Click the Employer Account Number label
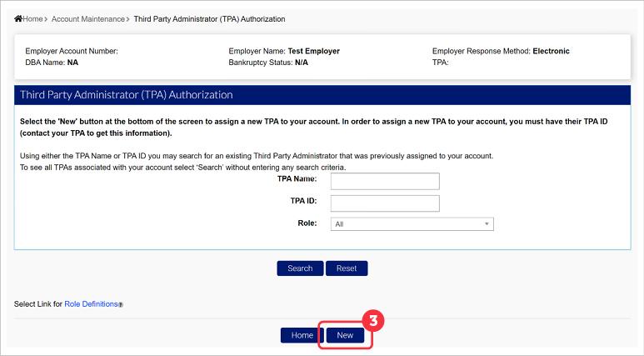This screenshot has width=644, height=356. (x=72, y=51)
